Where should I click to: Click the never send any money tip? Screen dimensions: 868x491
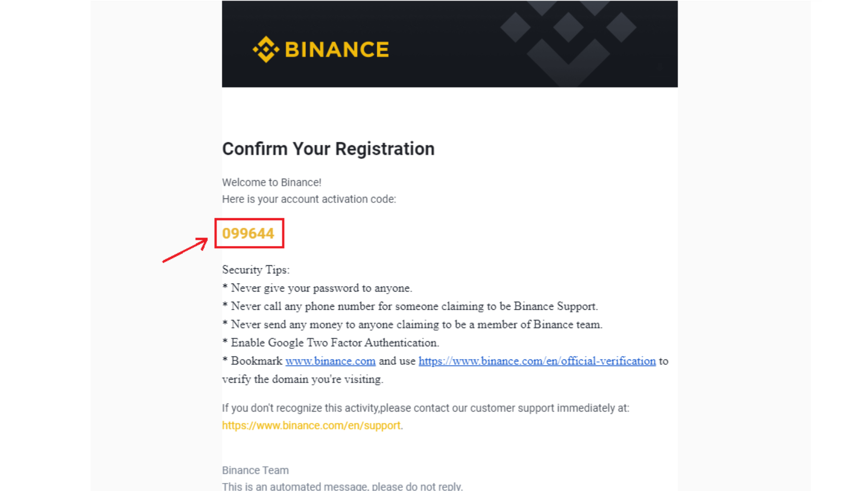click(412, 324)
